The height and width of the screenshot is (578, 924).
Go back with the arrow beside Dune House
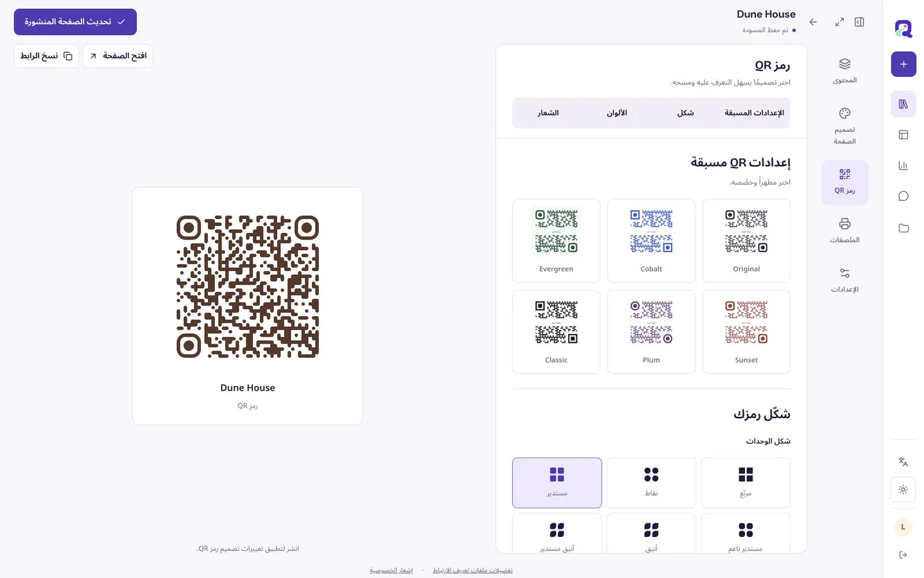[813, 22]
